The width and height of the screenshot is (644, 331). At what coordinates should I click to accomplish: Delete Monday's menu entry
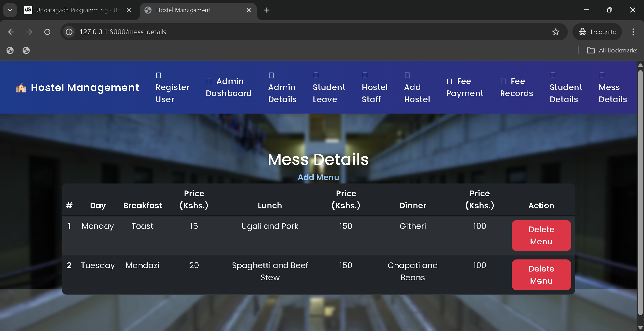(541, 236)
